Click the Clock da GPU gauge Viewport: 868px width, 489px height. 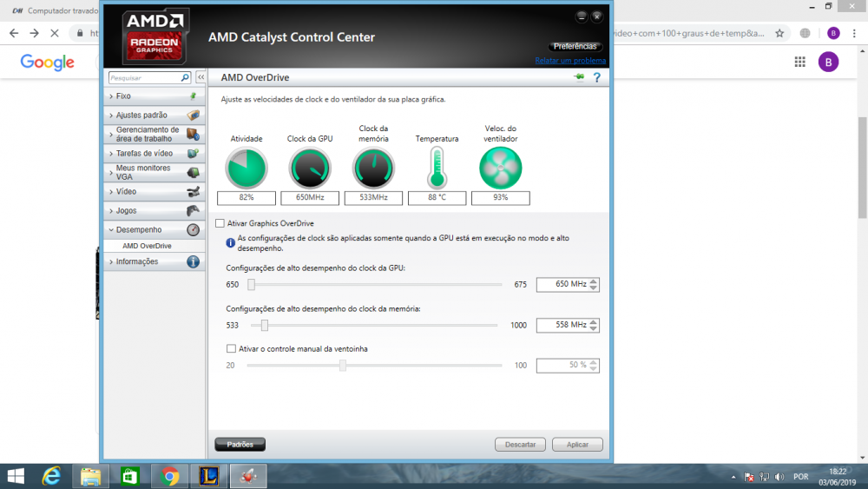pos(310,169)
